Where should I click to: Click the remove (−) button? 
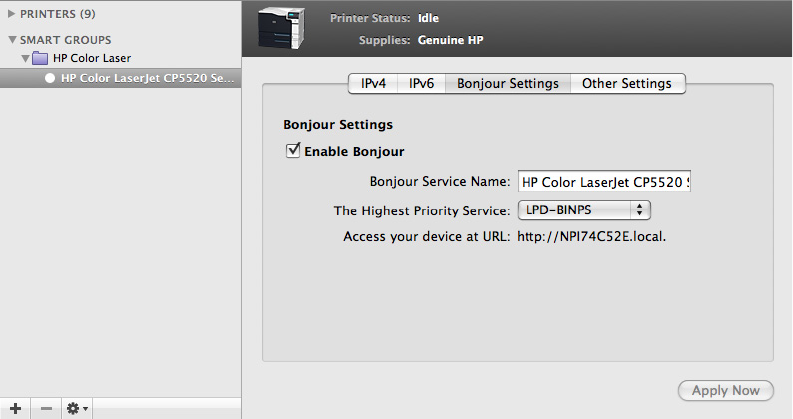pos(47,408)
